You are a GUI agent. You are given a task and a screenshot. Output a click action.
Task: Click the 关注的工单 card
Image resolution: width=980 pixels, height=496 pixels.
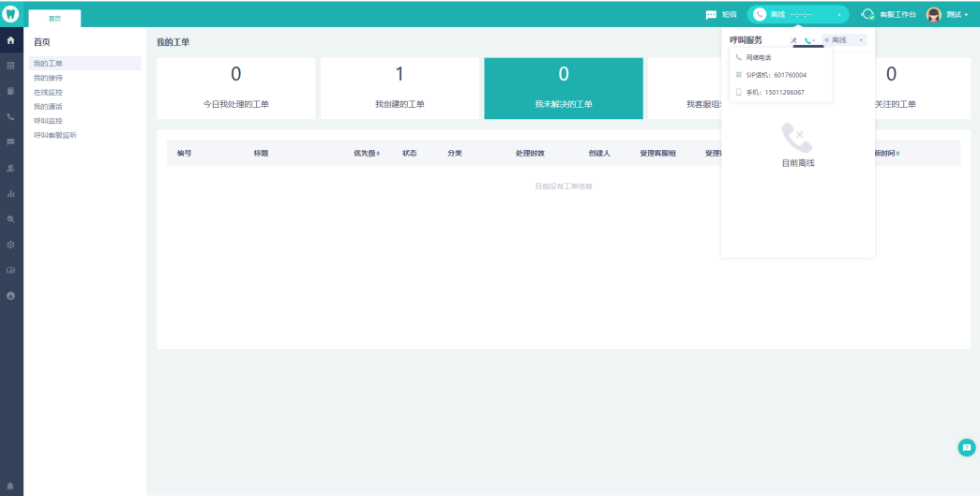pyautogui.click(x=923, y=89)
